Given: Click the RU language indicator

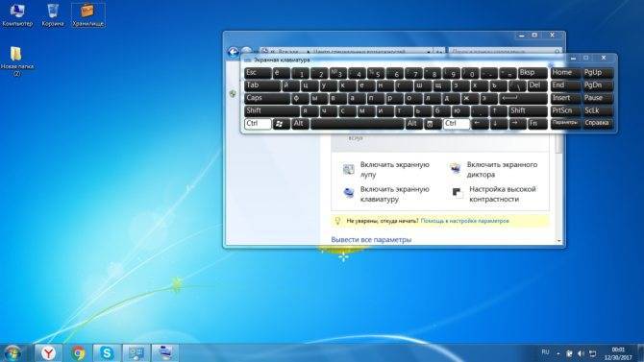Looking at the screenshot, I should [x=545, y=352].
